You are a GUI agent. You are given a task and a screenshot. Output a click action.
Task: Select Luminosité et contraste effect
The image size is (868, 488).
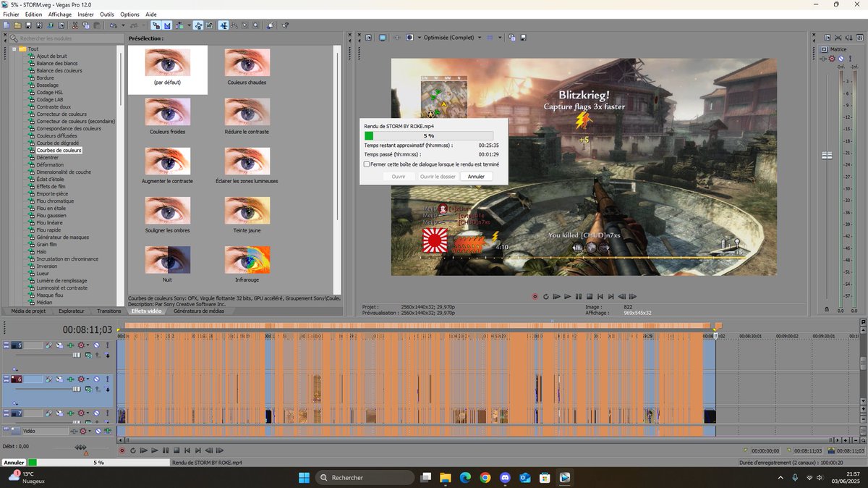(61, 288)
